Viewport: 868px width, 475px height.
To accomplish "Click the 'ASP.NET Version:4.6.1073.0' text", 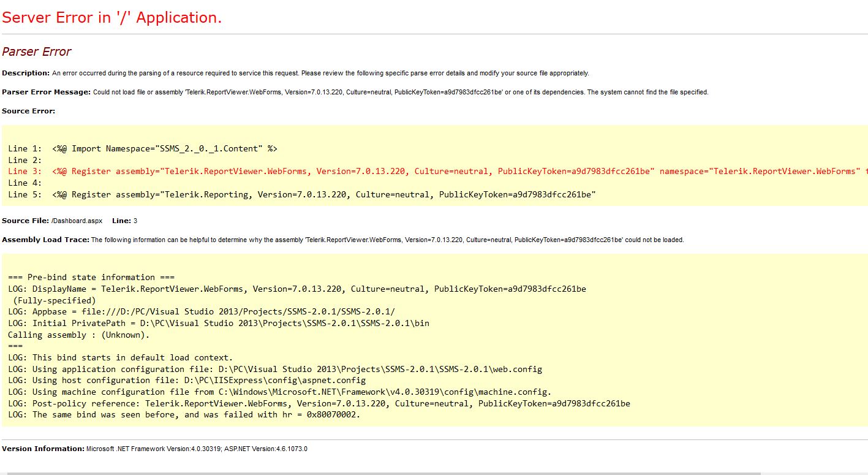I will point(266,449).
